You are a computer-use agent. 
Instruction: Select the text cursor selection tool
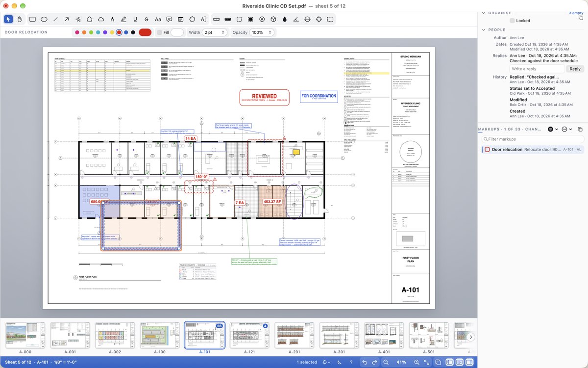(203, 19)
